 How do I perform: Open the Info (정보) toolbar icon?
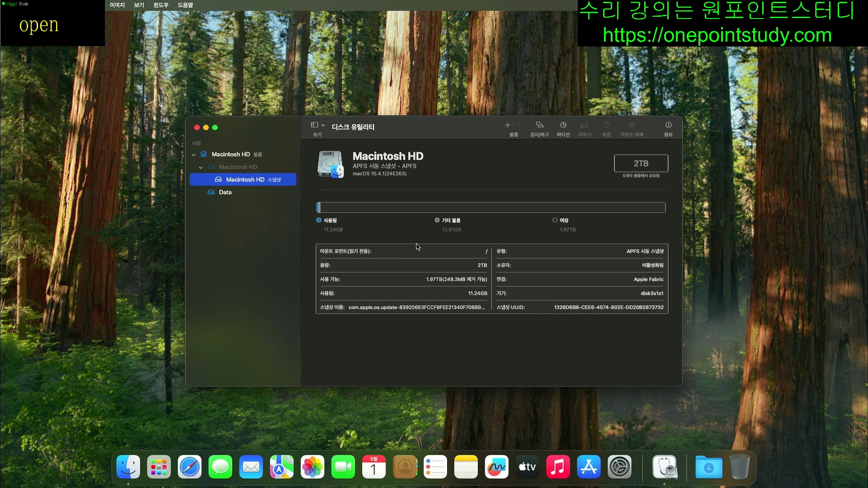click(x=668, y=125)
